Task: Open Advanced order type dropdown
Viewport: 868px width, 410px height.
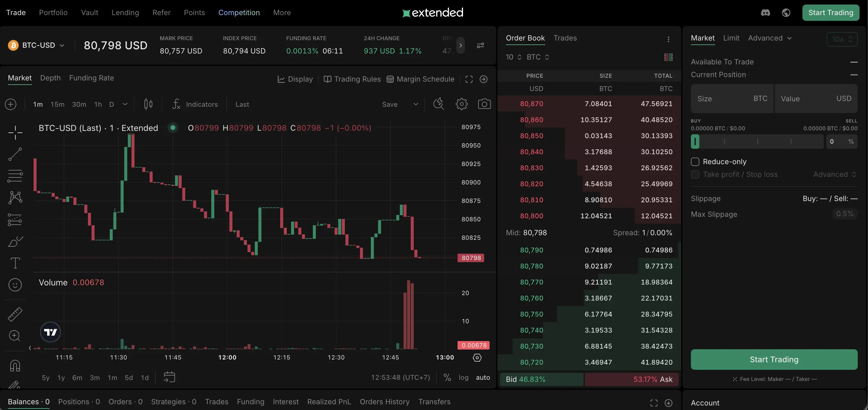Action: 769,38
